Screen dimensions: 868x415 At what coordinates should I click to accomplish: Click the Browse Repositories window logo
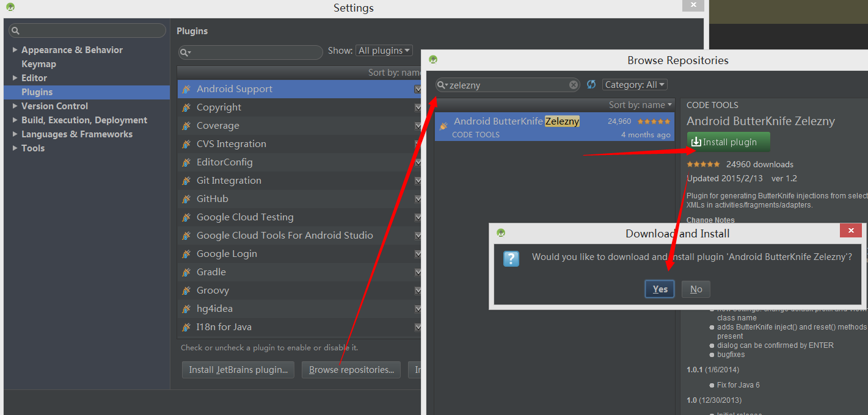pyautogui.click(x=433, y=59)
